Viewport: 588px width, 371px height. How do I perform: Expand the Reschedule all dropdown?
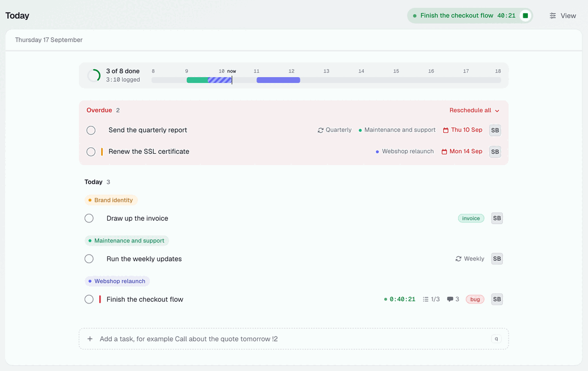pos(474,110)
